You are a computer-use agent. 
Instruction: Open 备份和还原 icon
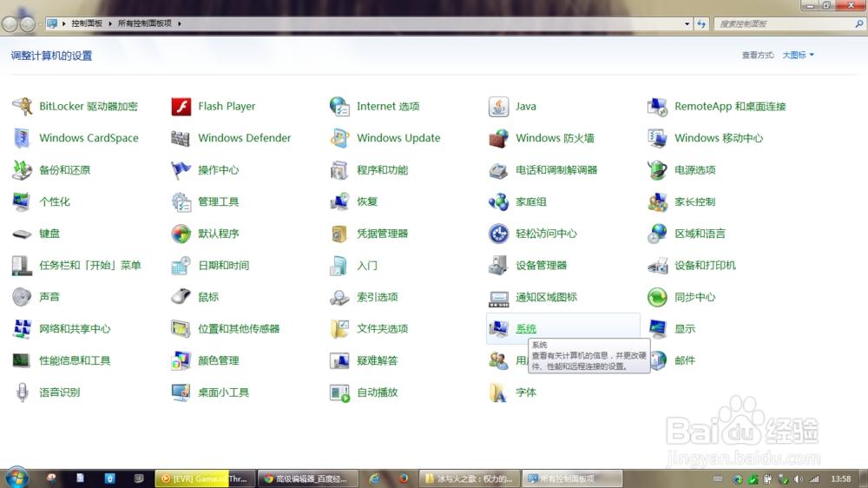pos(23,170)
